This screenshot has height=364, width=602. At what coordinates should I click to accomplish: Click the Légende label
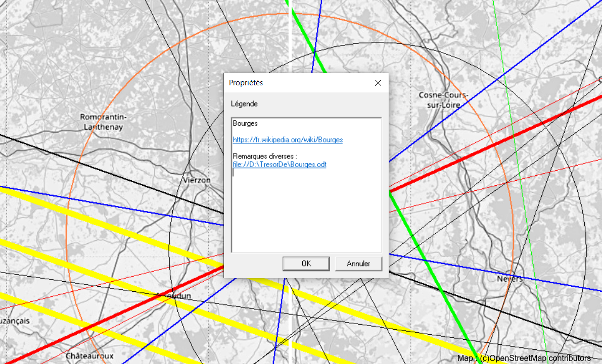pyautogui.click(x=244, y=104)
